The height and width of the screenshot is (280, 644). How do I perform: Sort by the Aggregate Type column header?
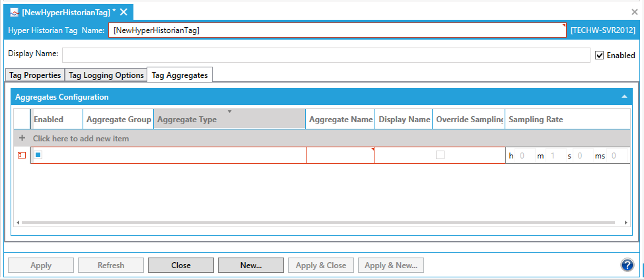click(229, 120)
